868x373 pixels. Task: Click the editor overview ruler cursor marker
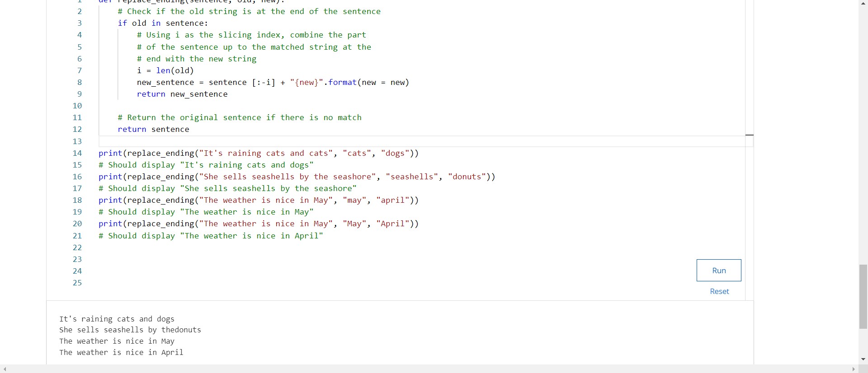pyautogui.click(x=749, y=135)
